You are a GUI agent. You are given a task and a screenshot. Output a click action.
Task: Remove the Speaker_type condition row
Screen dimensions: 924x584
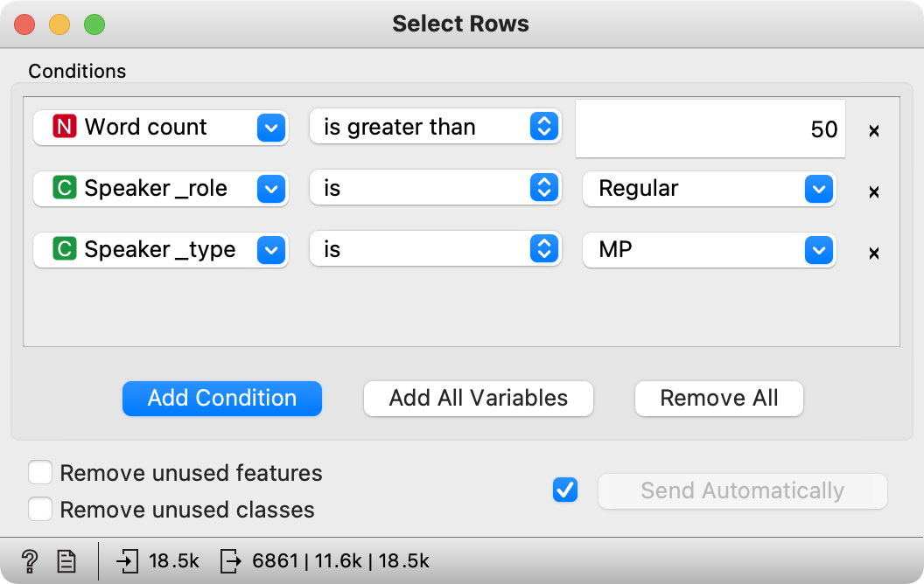872,254
